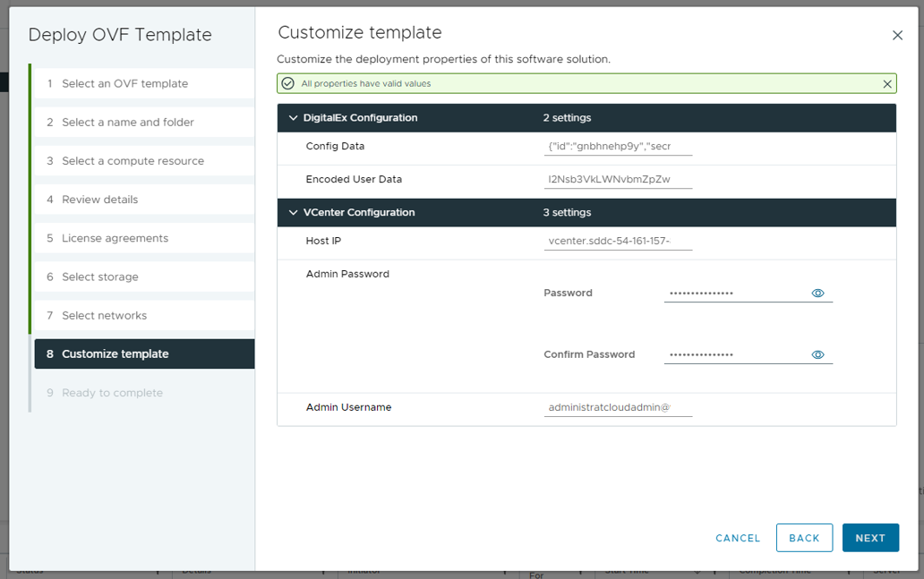Return to step 4 Review details

click(x=99, y=200)
